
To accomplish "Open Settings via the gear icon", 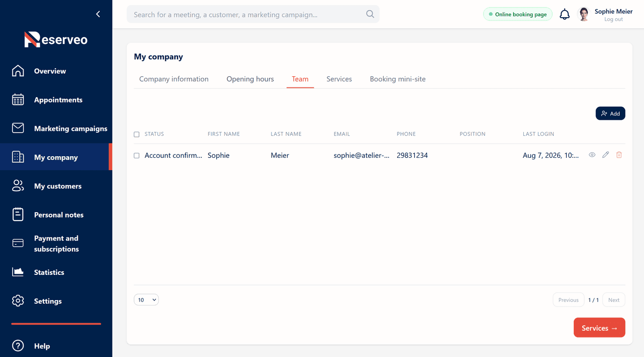I will 18,301.
